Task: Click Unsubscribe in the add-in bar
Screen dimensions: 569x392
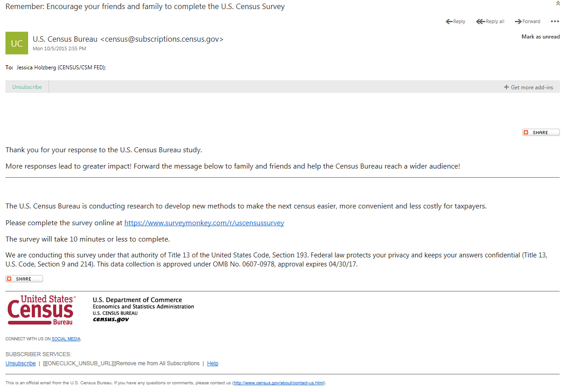Action: (x=27, y=87)
